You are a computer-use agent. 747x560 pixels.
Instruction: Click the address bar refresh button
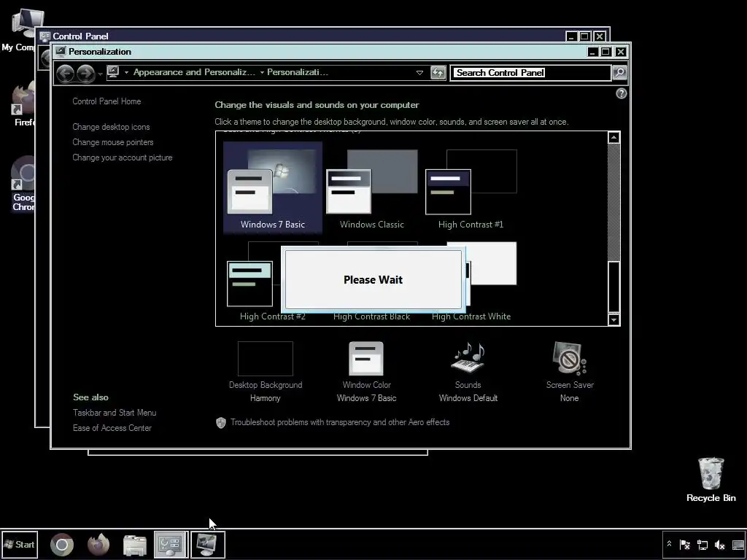tap(438, 72)
